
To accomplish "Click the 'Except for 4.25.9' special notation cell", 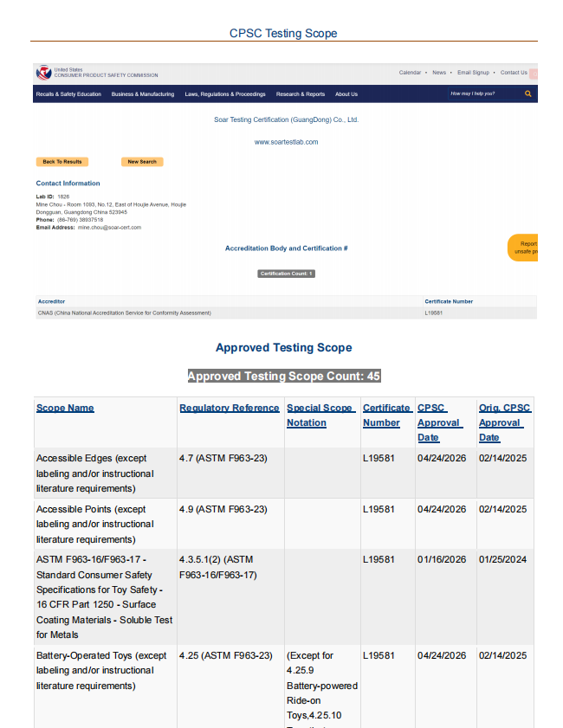I will click(x=322, y=686).
